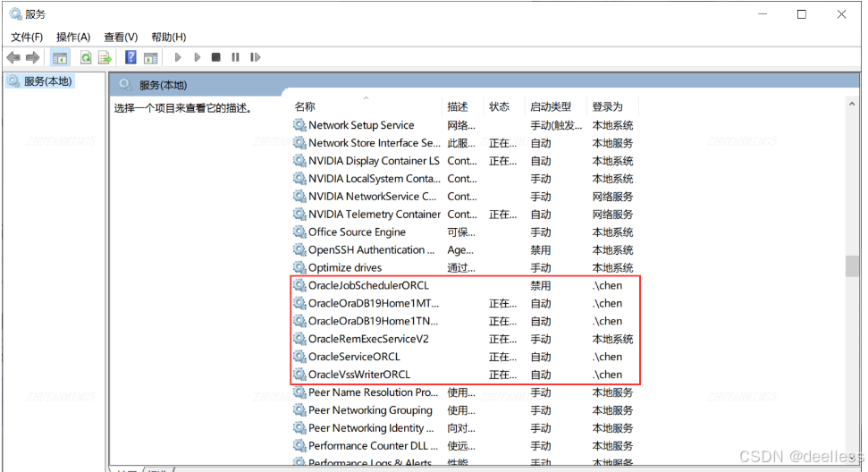This screenshot has width=868, height=472.
Task: Click 手动(触发... startup type of Network Setup Service
Action: (556, 125)
